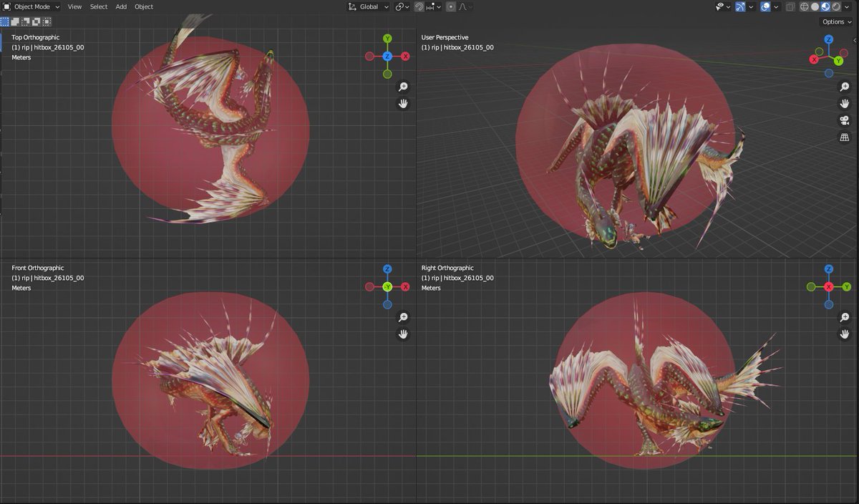
Task: Switch to rendered viewport shading
Action: [836, 6]
